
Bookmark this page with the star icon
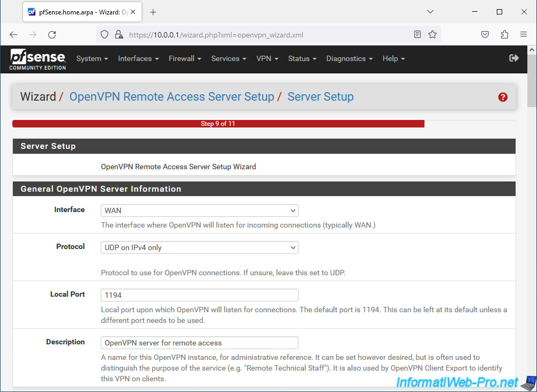432,34
